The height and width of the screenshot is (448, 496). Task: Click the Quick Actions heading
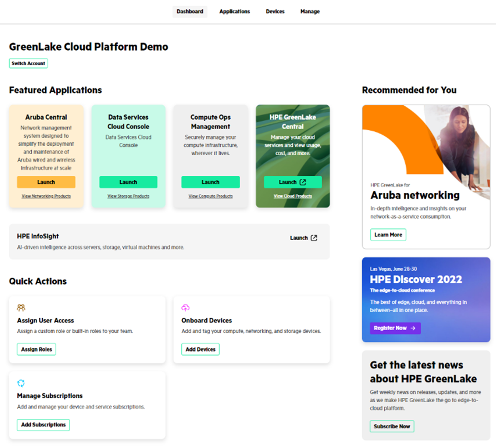click(x=38, y=281)
